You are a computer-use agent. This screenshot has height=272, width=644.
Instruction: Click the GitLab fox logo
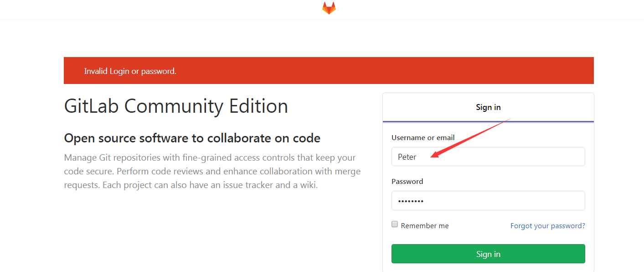pyautogui.click(x=329, y=8)
